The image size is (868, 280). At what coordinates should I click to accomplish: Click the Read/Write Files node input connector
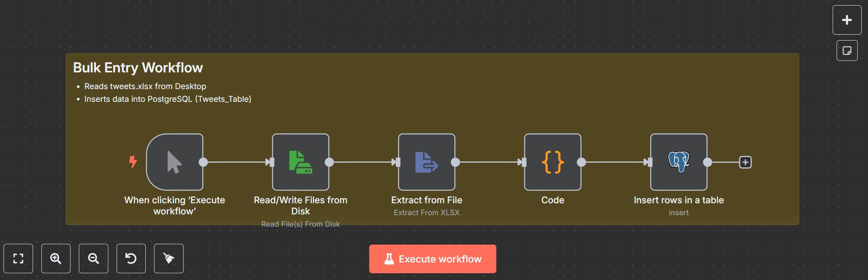[x=272, y=162]
